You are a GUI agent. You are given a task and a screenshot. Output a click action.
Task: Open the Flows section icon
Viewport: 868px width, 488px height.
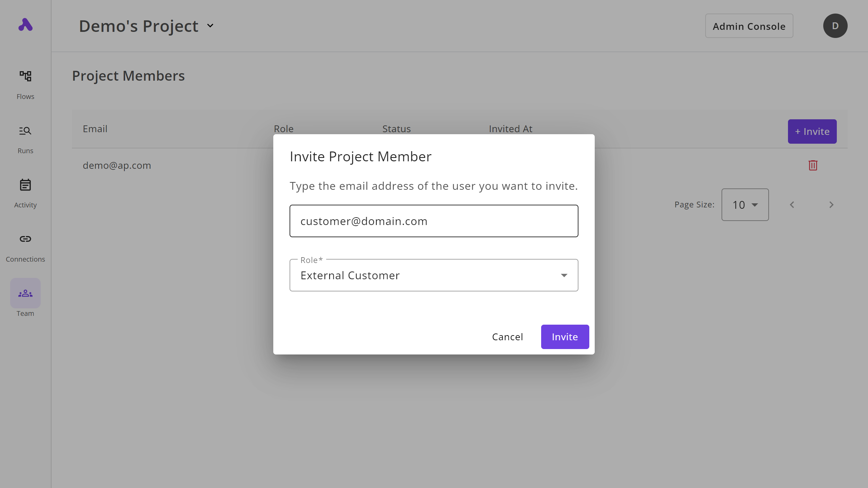(25, 76)
